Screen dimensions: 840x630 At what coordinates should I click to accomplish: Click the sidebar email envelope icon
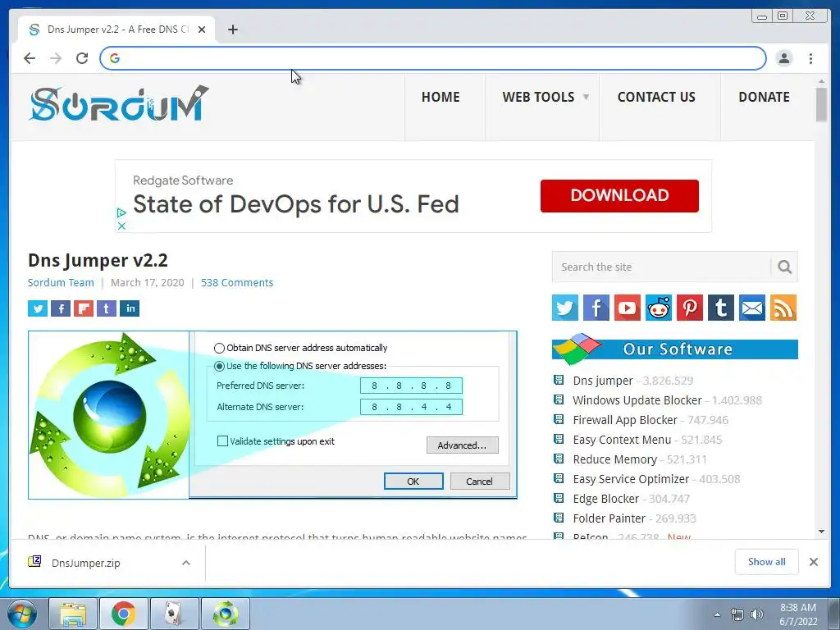click(x=752, y=308)
